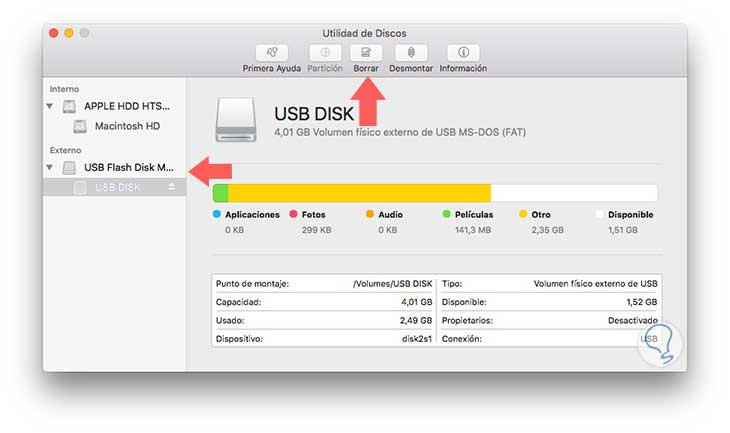Screen dimensions: 730x433
Task: Click the pink Fotos legend dot
Action: [293, 214]
